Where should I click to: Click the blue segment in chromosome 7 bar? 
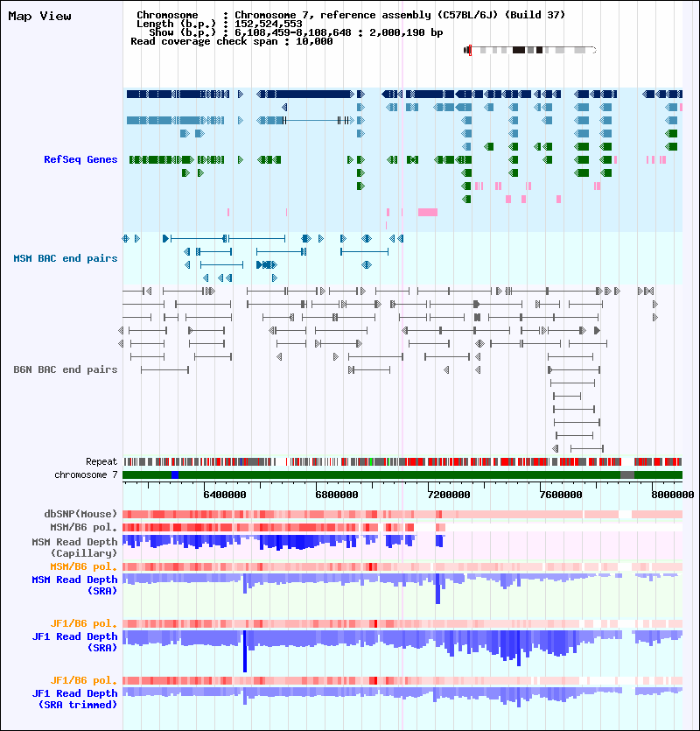tap(175, 474)
